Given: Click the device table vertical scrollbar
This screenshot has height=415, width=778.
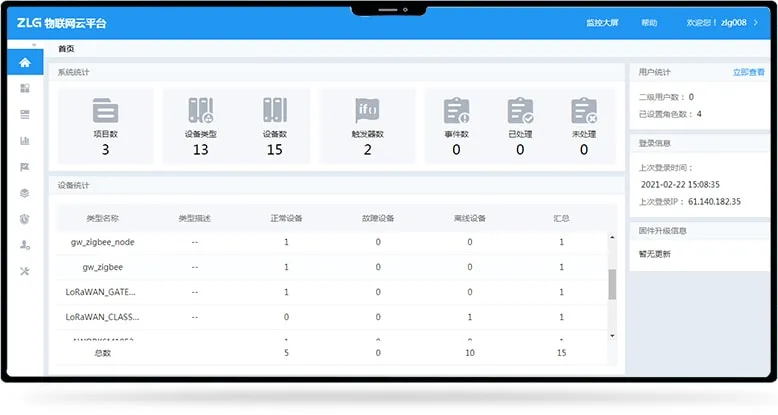Looking at the screenshot, I should [612, 284].
